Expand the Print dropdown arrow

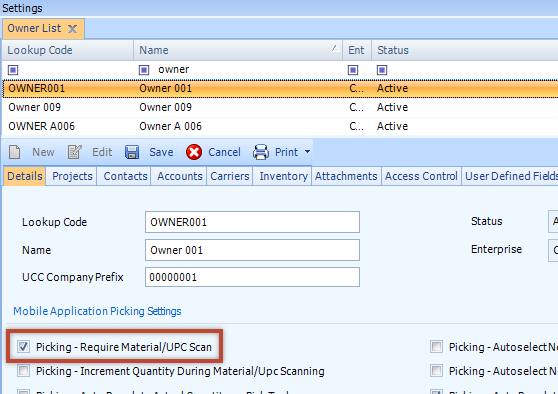pos(307,152)
